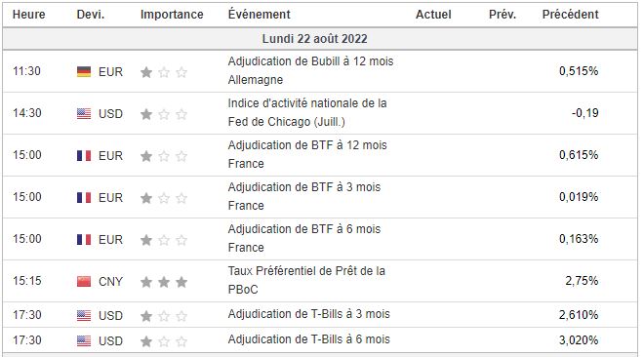The width and height of the screenshot is (644, 357).
Task: Click the three-star importance rating for PBoC
Action: tap(164, 282)
